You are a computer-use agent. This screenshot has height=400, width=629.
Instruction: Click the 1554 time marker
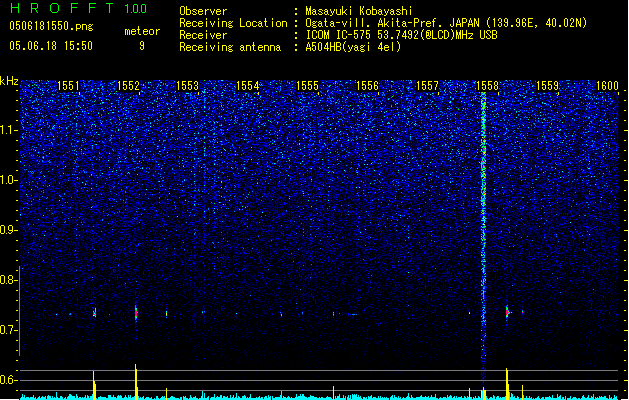click(x=248, y=85)
